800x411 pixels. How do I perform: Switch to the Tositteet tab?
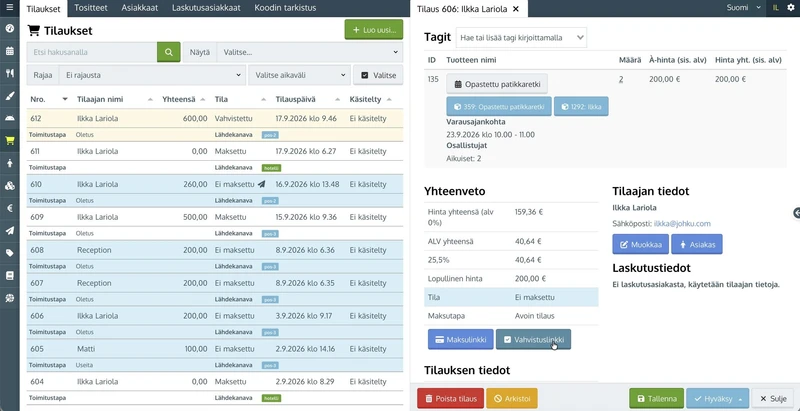click(x=91, y=8)
